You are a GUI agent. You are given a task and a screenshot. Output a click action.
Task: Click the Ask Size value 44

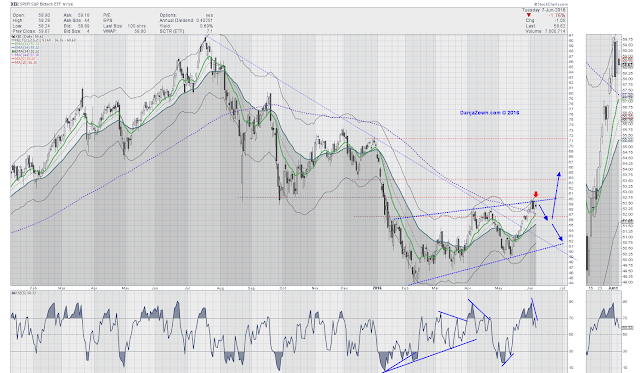pos(87,20)
